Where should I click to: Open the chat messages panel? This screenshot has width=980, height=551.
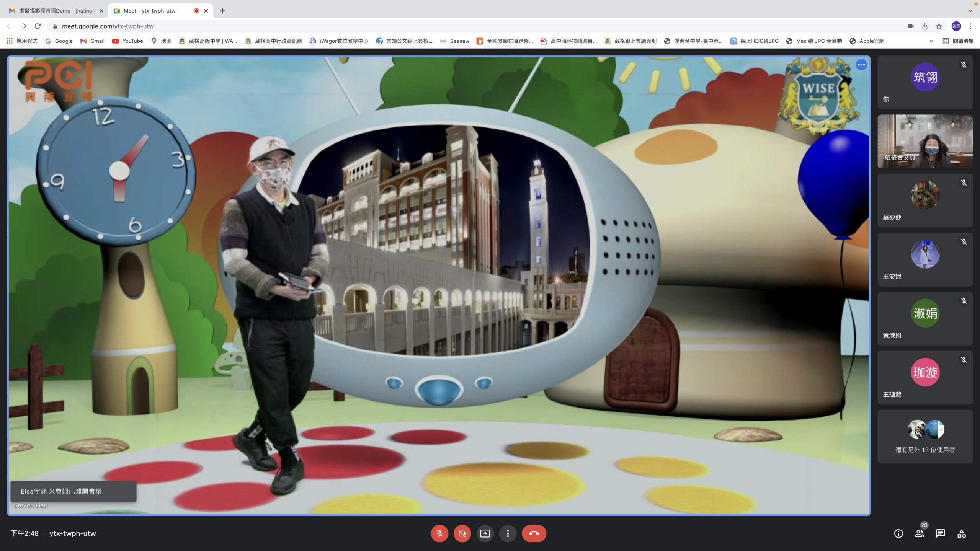pyautogui.click(x=941, y=533)
